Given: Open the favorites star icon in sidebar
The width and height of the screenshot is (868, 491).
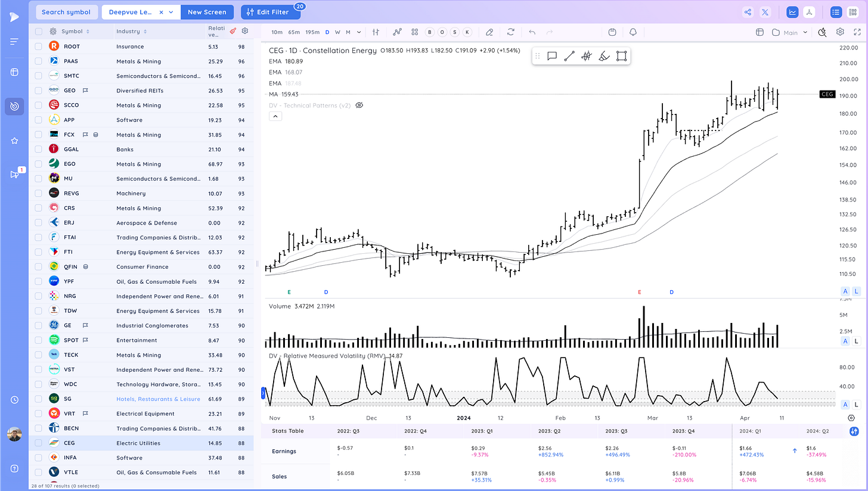Looking at the screenshot, I should coord(14,141).
